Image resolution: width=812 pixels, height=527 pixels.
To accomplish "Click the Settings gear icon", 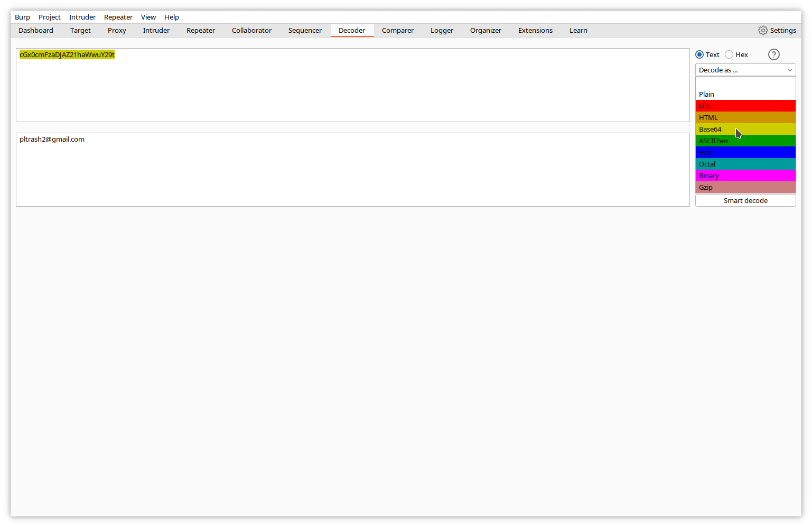I will click(x=763, y=31).
